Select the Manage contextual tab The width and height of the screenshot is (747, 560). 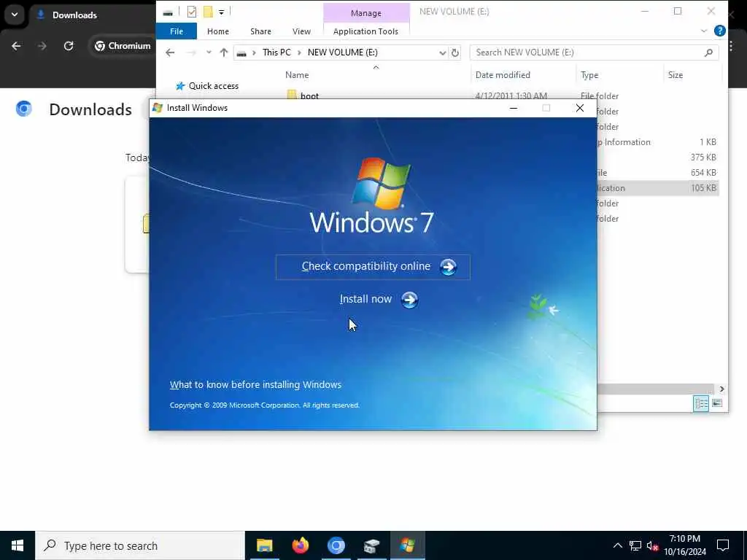pos(366,13)
